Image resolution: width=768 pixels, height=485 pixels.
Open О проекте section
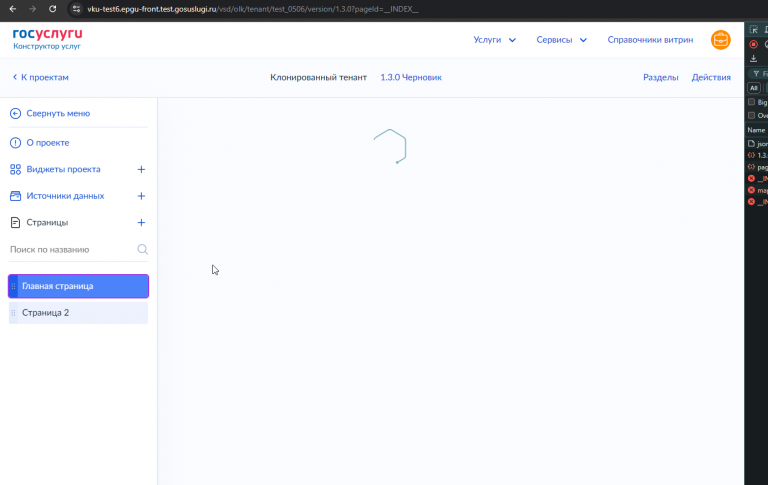tap(48, 143)
